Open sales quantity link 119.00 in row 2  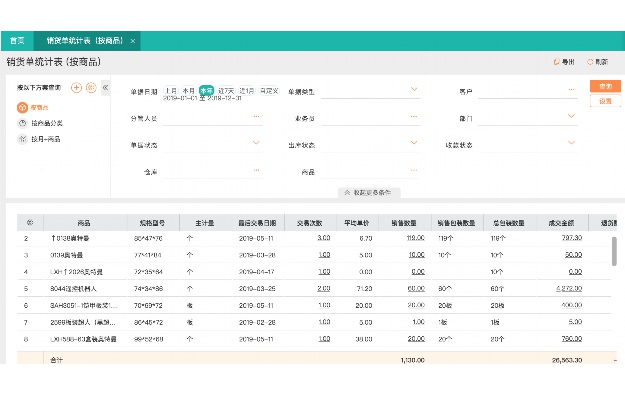tap(415, 238)
